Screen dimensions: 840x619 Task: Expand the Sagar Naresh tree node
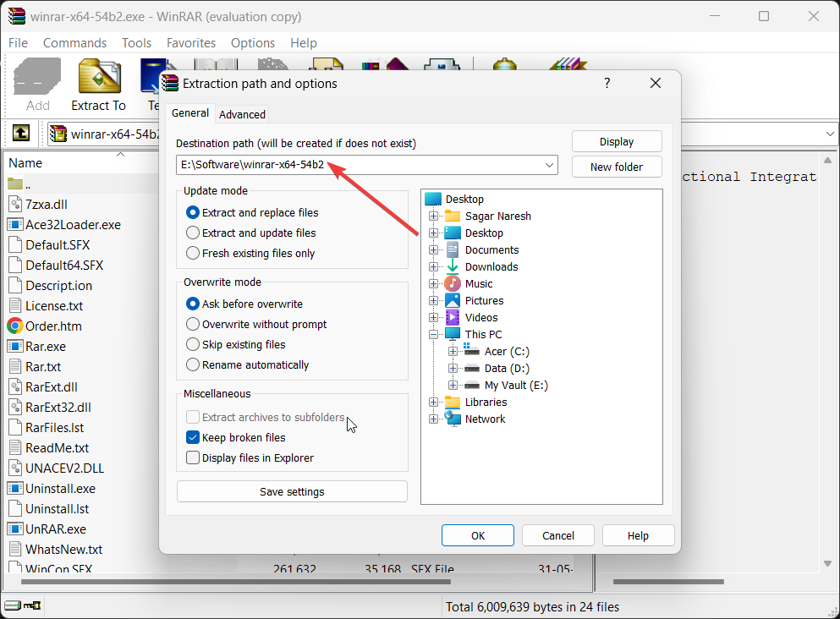point(433,216)
